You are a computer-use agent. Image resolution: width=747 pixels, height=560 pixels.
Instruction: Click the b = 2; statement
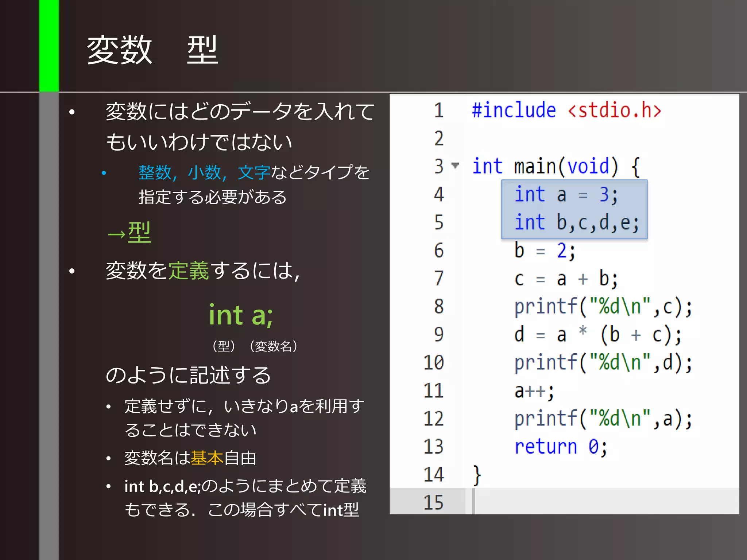545,251
